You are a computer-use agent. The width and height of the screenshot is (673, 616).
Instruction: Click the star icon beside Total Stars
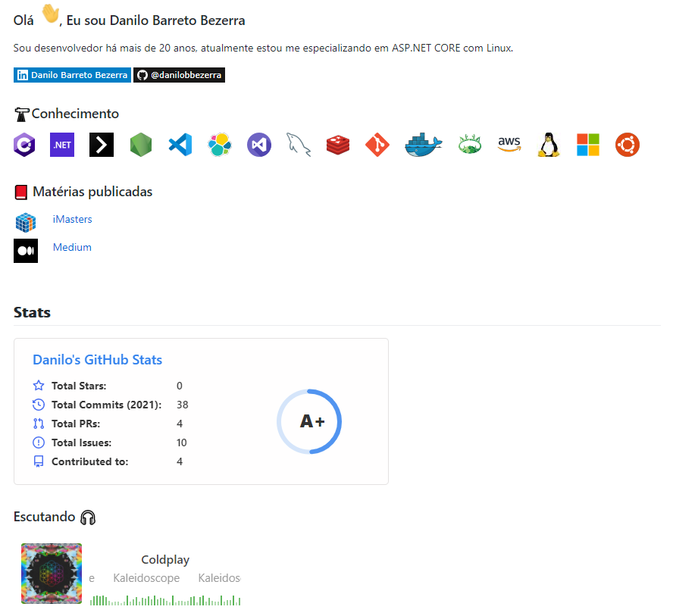point(39,385)
